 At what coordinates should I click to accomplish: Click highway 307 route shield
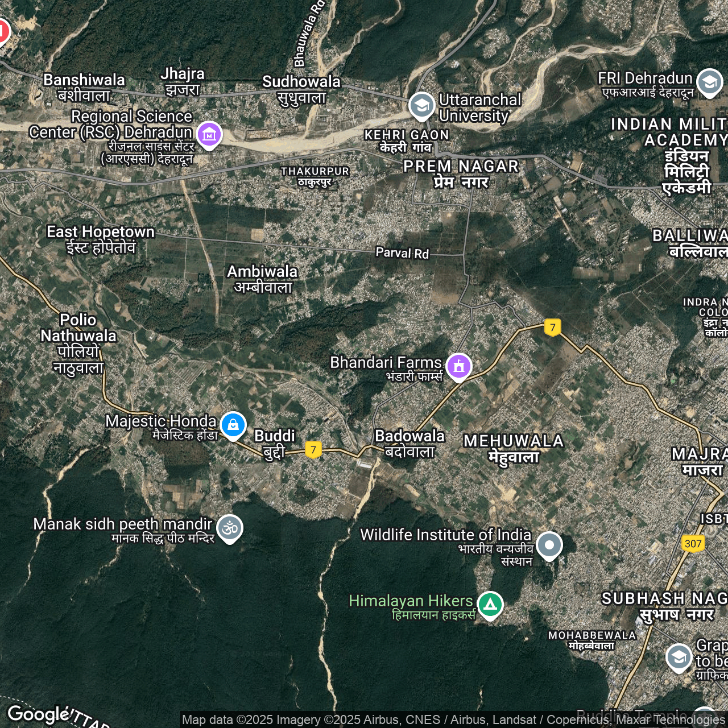pos(693,543)
